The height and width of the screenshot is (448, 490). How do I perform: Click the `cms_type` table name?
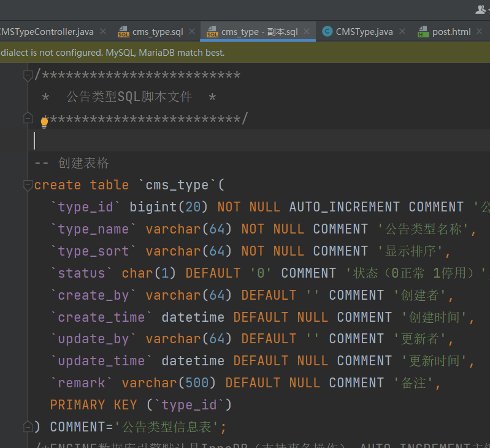pyautogui.click(x=177, y=185)
